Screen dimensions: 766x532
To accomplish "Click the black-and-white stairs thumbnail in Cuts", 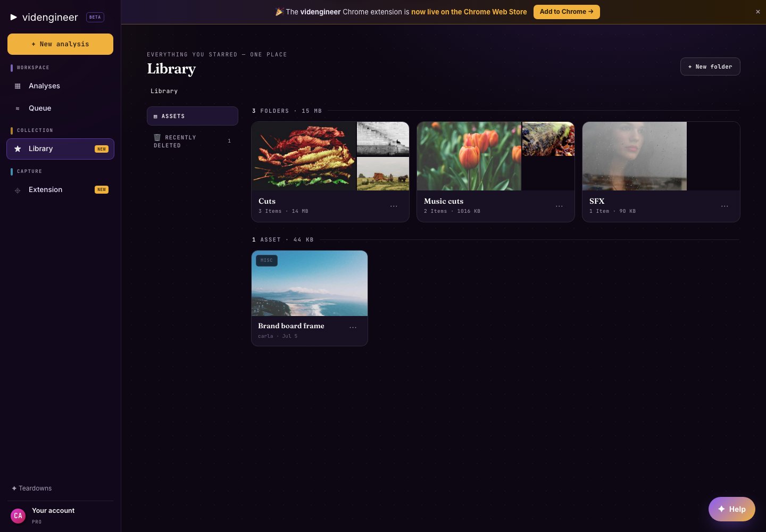I will pos(383,138).
